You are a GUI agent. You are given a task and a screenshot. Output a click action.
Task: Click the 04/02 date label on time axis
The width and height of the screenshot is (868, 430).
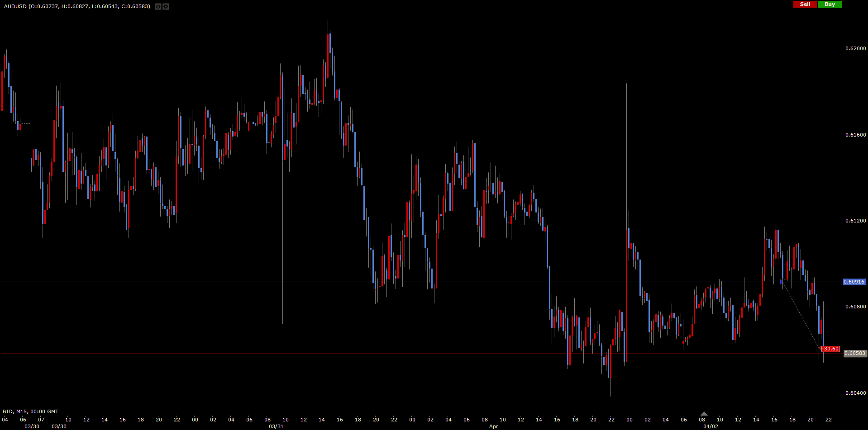[x=711, y=426]
